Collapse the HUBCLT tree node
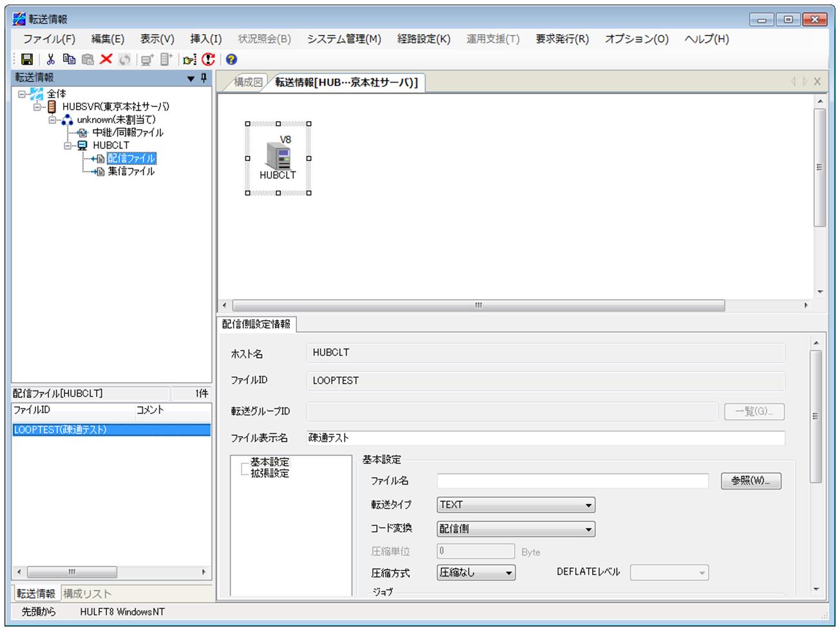 68,146
